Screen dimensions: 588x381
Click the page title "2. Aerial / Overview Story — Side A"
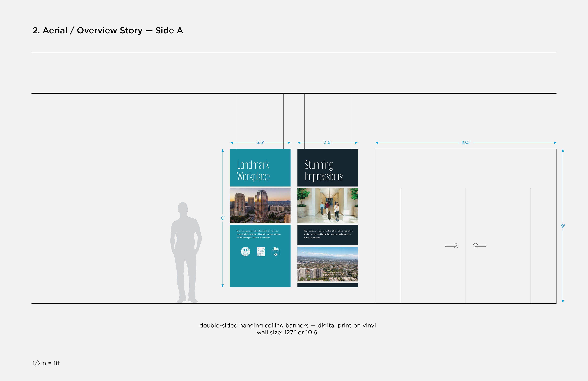(x=108, y=30)
